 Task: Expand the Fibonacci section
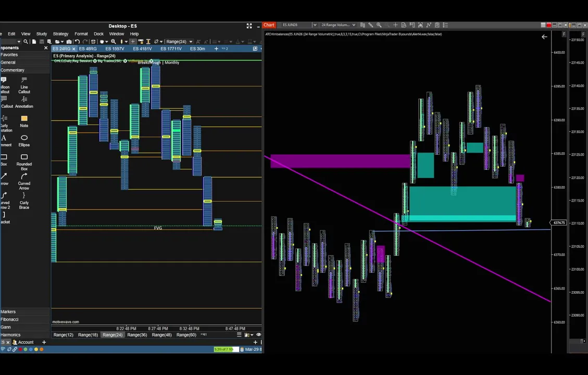point(25,319)
